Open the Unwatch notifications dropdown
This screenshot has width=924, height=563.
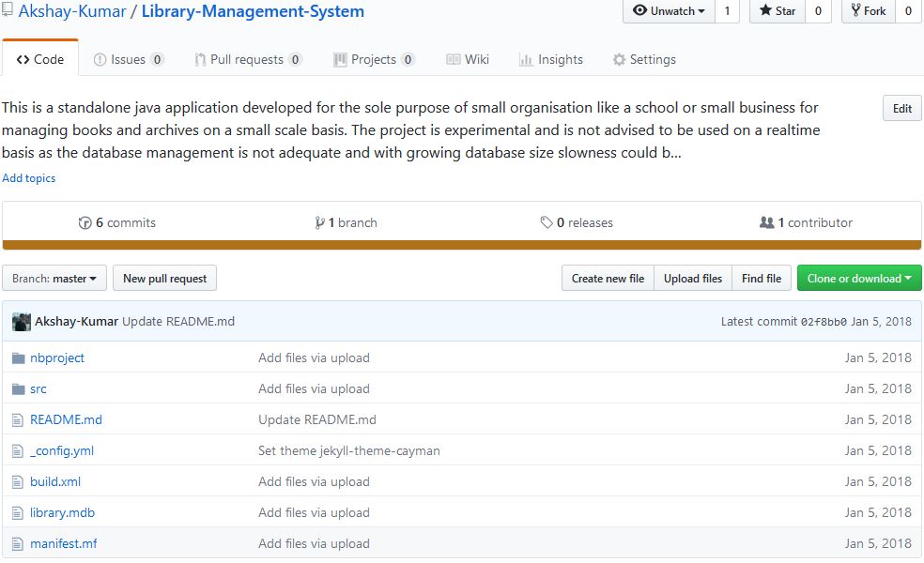click(669, 10)
